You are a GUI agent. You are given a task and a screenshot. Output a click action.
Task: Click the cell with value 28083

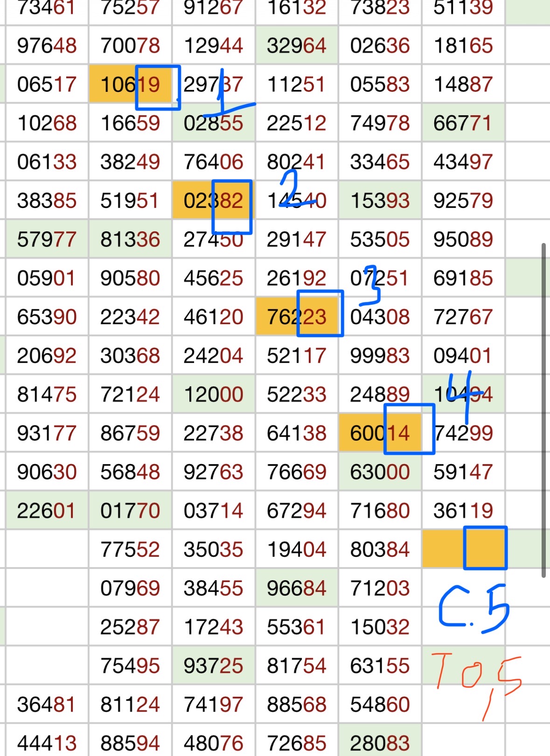coord(380,742)
